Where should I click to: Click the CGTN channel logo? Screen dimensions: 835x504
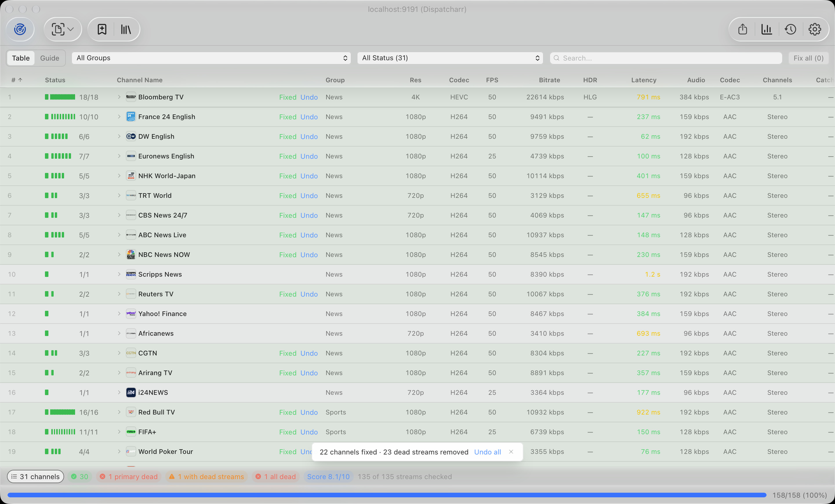(x=131, y=353)
